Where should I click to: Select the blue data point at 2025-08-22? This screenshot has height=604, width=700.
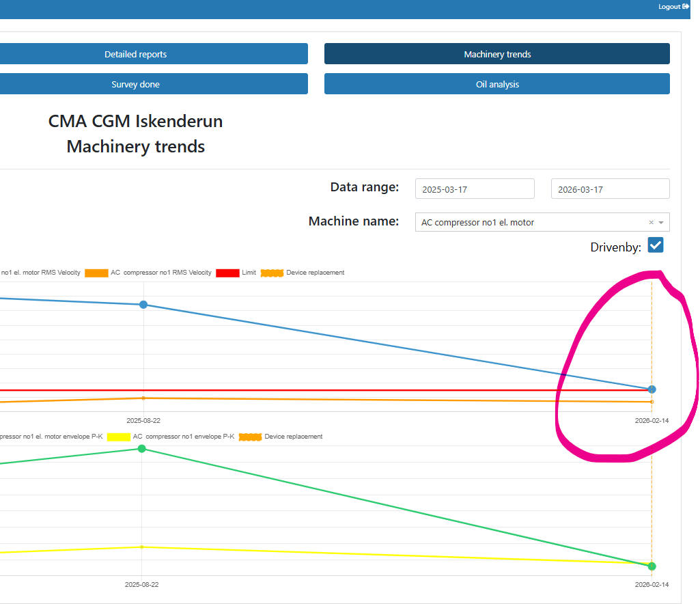[143, 305]
